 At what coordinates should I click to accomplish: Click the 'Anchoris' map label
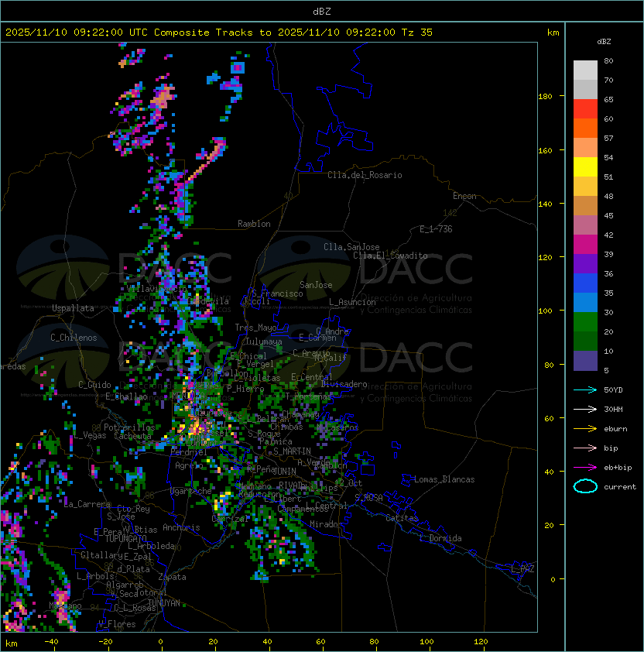click(x=181, y=527)
